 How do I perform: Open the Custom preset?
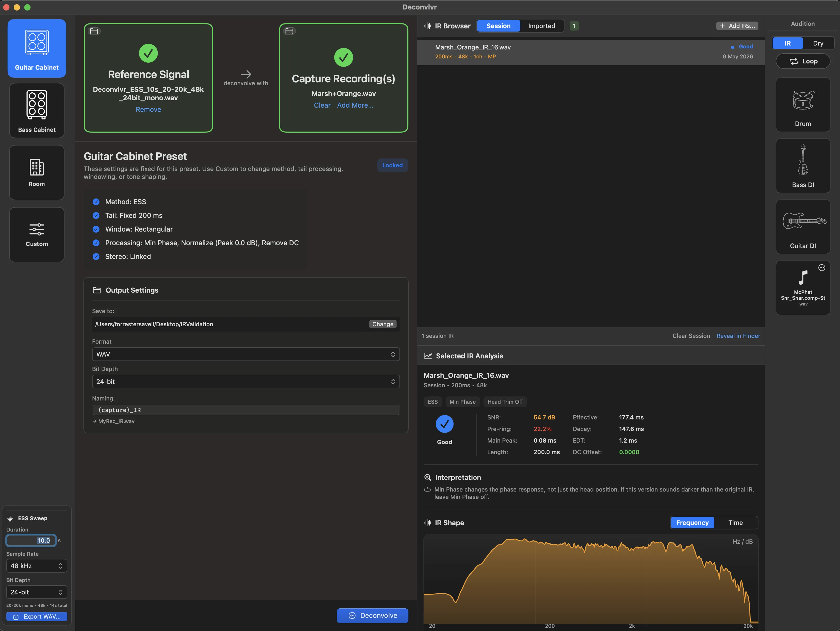[37, 235]
